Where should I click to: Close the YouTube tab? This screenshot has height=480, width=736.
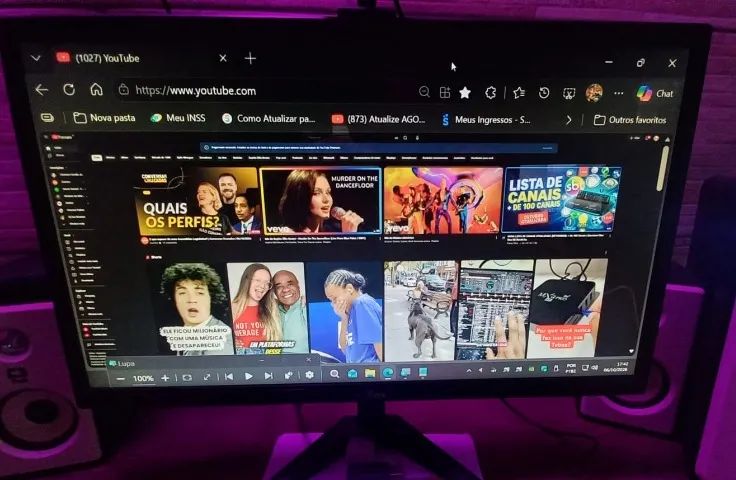coord(223,58)
